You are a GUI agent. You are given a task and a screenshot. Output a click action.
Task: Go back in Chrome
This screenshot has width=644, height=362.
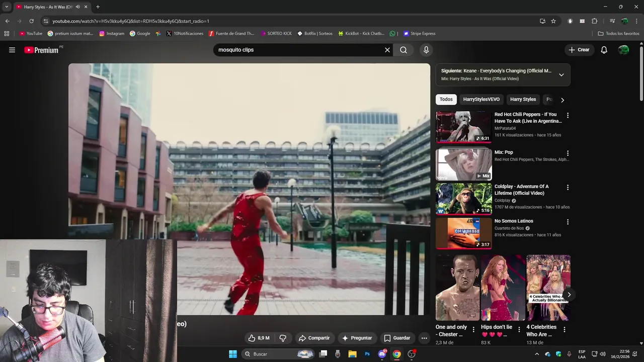click(7, 21)
